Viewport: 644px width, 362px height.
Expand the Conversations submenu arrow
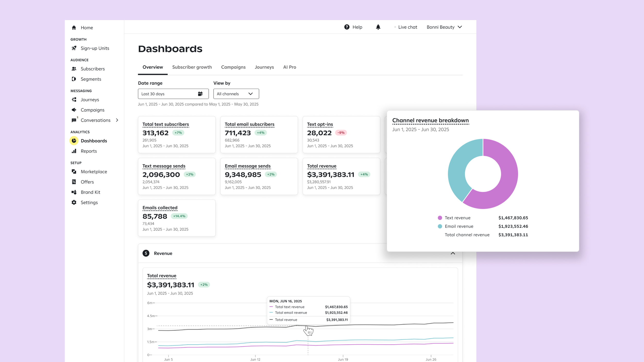[x=117, y=120]
